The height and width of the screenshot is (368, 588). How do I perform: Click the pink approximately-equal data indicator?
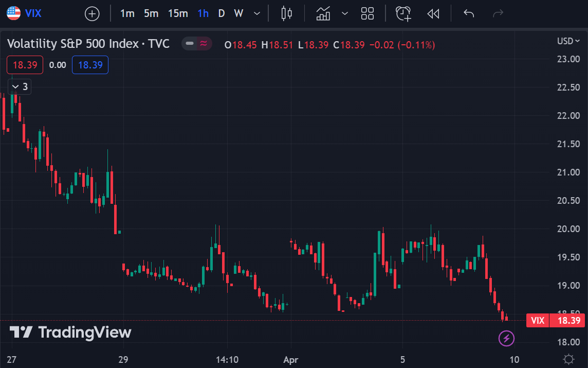tap(204, 44)
